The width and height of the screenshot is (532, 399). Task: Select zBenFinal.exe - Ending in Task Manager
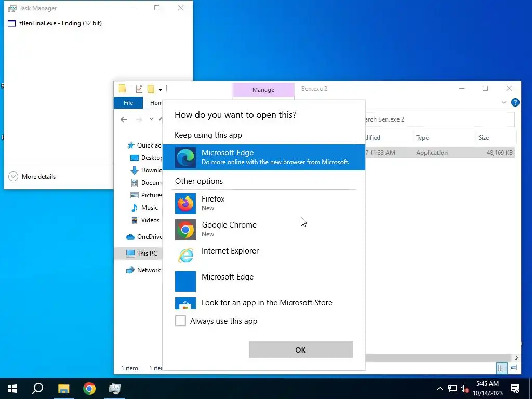[55, 23]
